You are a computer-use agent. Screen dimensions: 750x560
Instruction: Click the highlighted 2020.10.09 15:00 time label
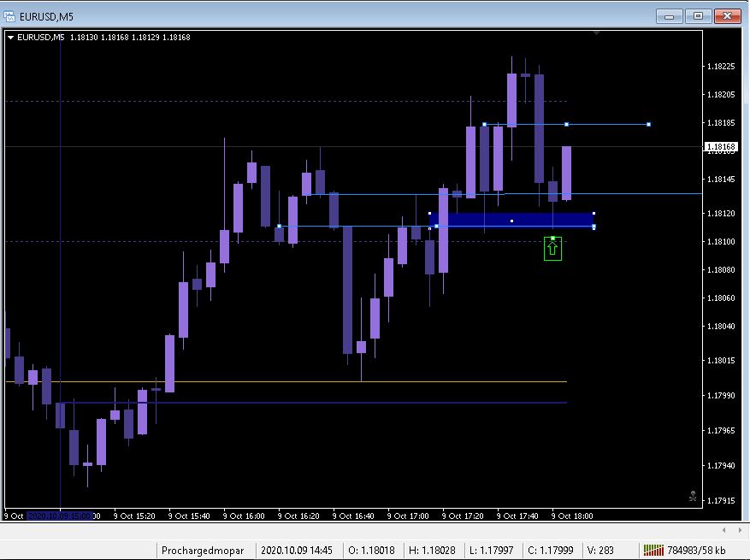60,516
